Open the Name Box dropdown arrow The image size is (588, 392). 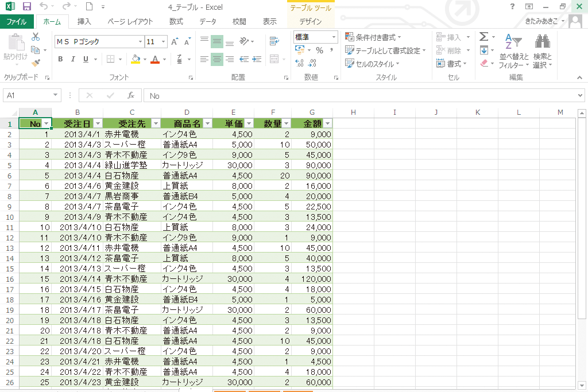click(x=55, y=95)
